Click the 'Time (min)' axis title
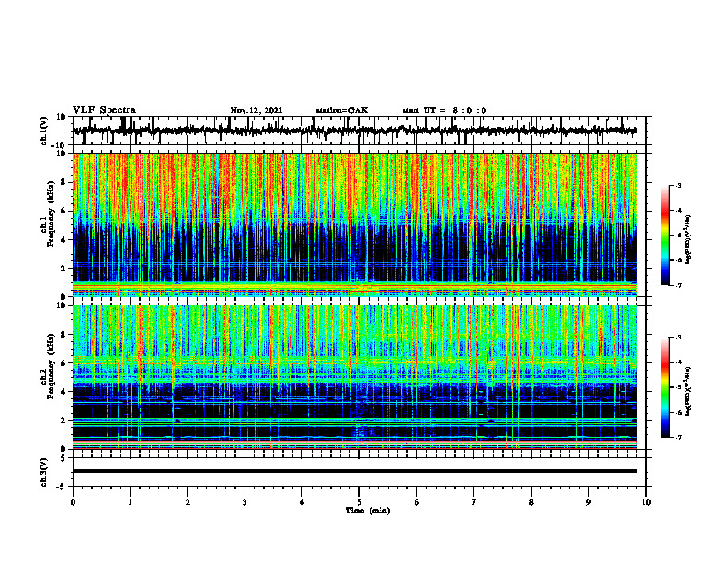 pyautogui.click(x=368, y=511)
